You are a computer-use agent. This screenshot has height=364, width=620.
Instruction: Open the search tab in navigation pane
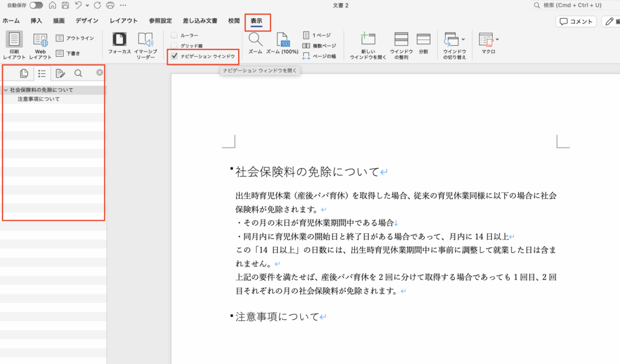click(78, 73)
